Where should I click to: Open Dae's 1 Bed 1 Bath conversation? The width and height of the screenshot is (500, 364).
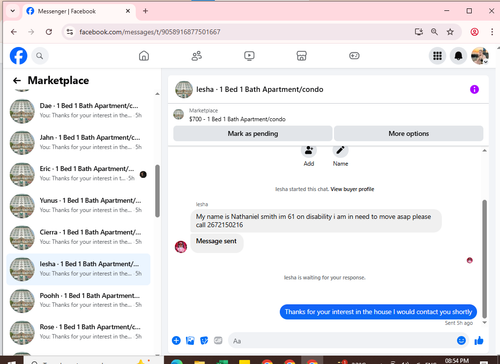click(79, 110)
